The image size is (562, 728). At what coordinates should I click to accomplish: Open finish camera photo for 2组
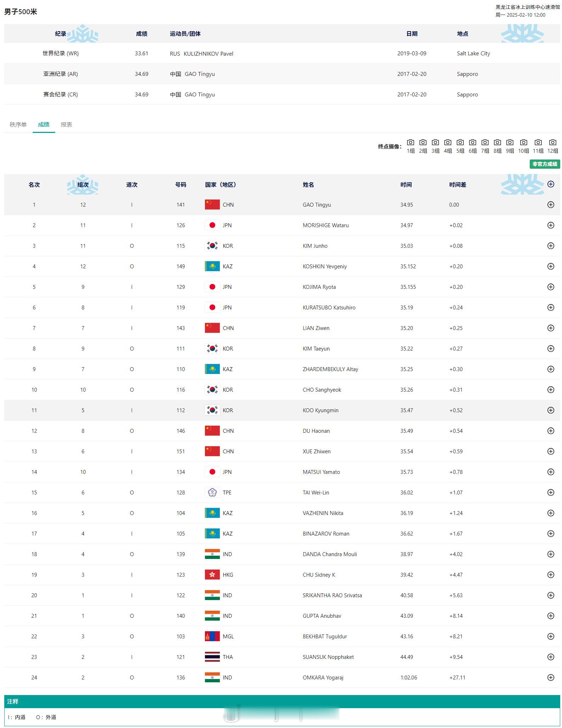tap(423, 142)
